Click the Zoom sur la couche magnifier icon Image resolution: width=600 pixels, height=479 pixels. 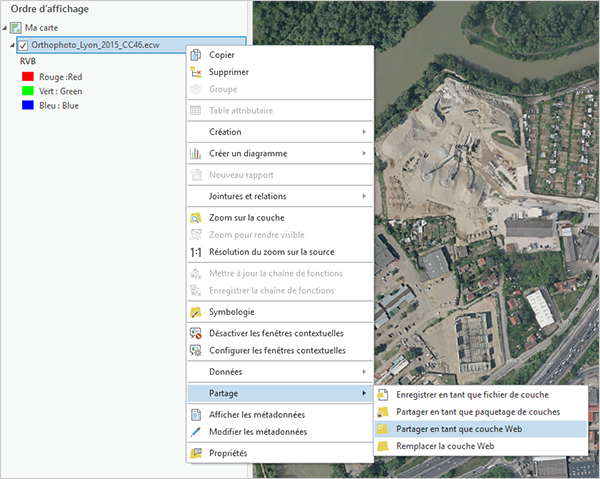click(196, 218)
